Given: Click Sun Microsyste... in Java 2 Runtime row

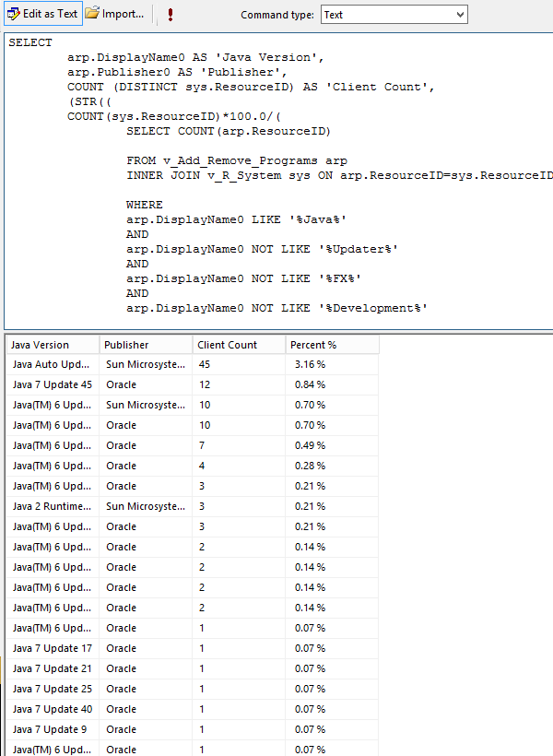Looking at the screenshot, I should pyautogui.click(x=145, y=506).
